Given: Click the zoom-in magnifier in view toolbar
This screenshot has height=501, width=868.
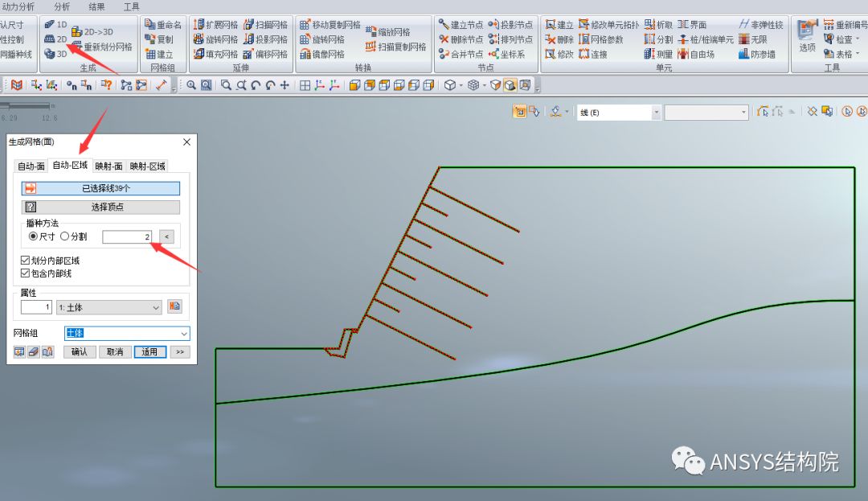Looking at the screenshot, I should (191, 85).
